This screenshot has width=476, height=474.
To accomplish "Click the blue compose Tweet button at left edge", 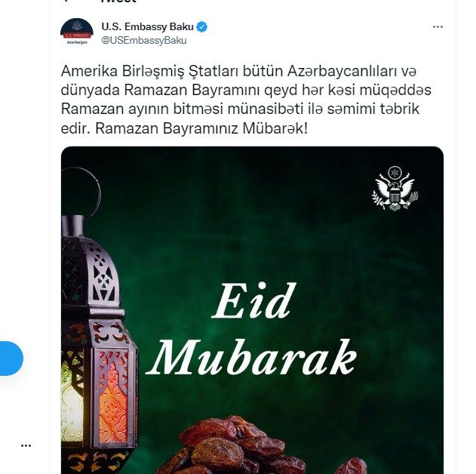I will 11,359.
